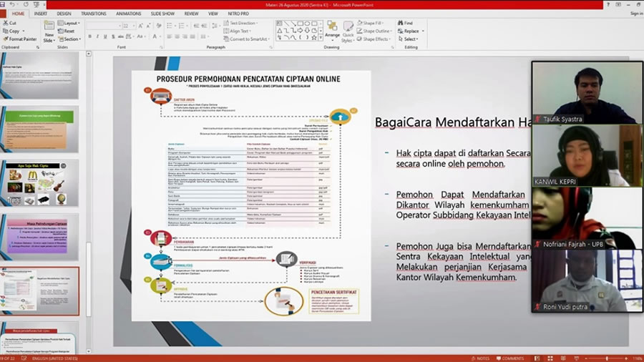Toggle the Comments pane in status bar
This screenshot has height=362, width=644.
pos(509,358)
